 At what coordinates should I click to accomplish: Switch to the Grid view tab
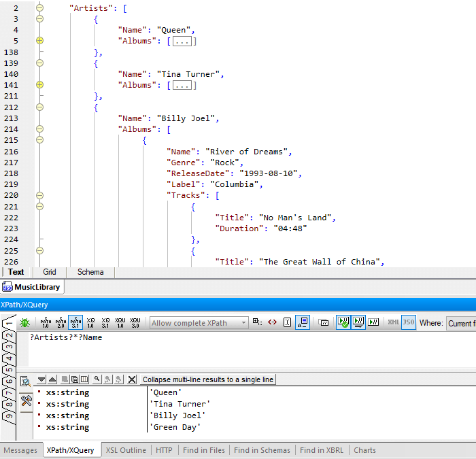(x=50, y=272)
